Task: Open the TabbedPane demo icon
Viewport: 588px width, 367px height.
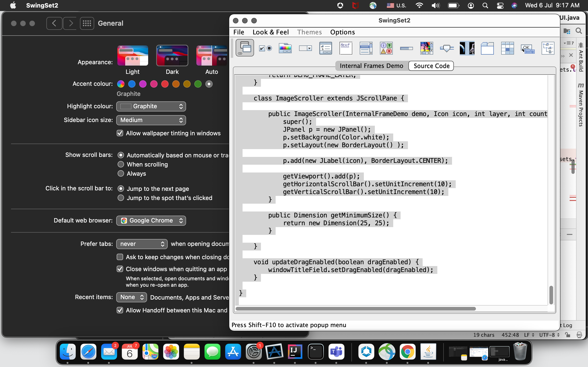Action: coord(487,48)
